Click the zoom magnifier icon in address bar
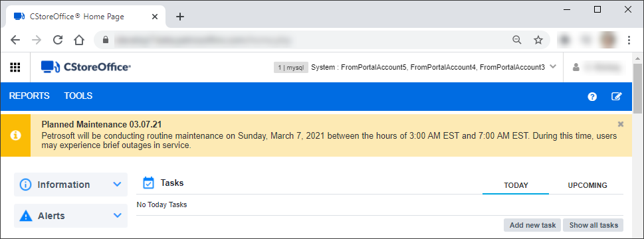 click(516, 40)
